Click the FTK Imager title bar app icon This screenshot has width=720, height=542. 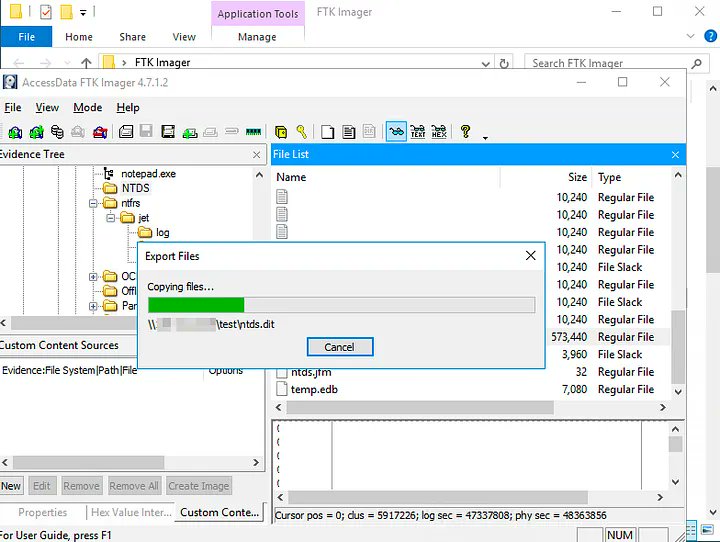tap(10, 82)
